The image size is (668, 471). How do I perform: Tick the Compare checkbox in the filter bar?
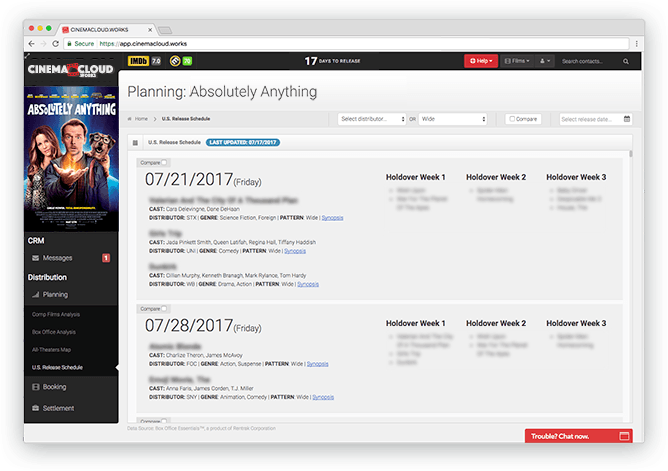point(513,119)
